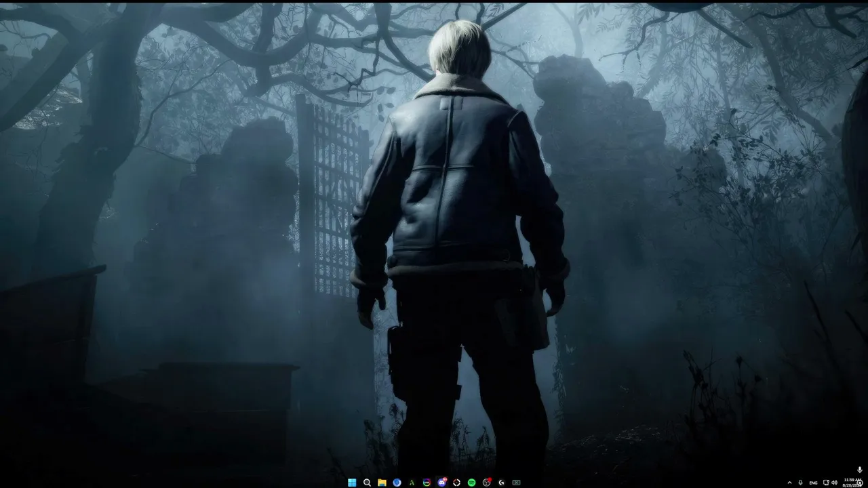The image size is (868, 488).
Task: Open network settings from the tray
Action: pyautogui.click(x=826, y=483)
